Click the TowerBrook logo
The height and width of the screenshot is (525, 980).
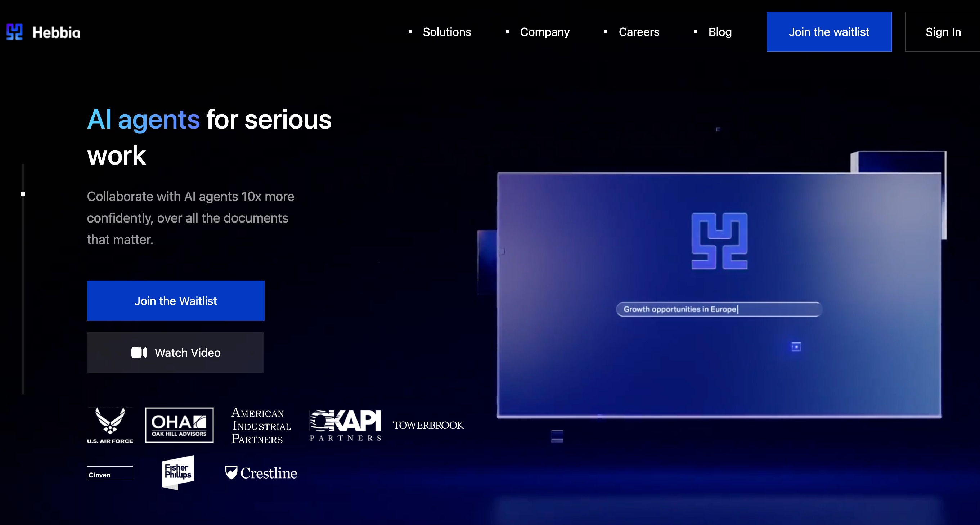pos(428,425)
